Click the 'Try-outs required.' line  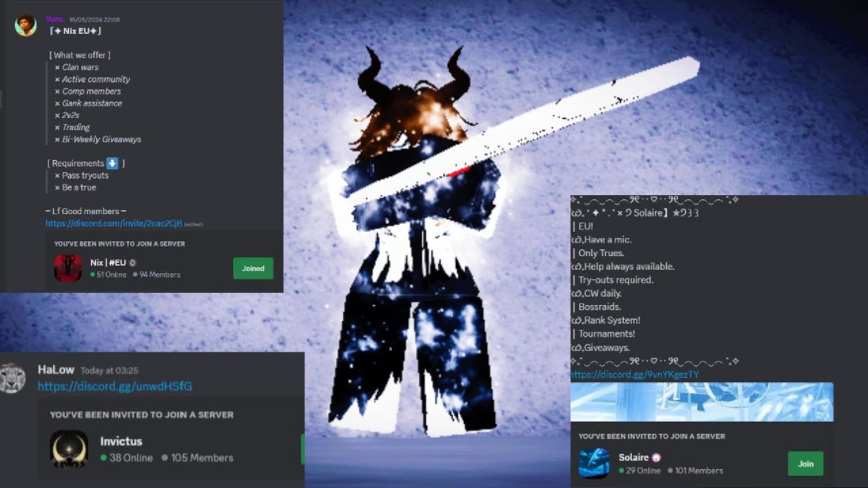(x=612, y=280)
